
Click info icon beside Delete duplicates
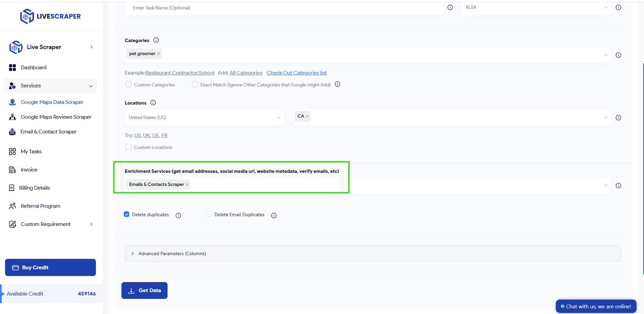coord(178,215)
